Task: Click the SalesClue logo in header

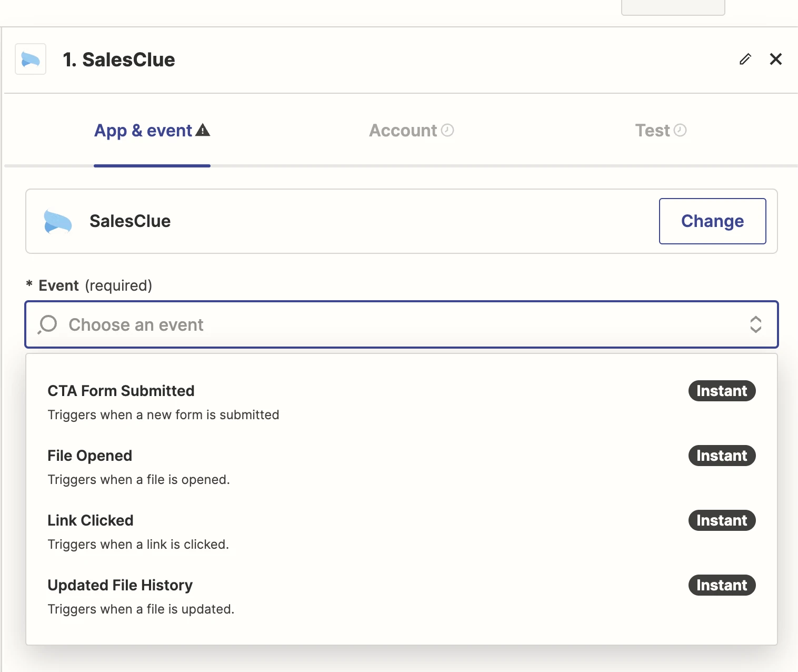Action: click(31, 59)
